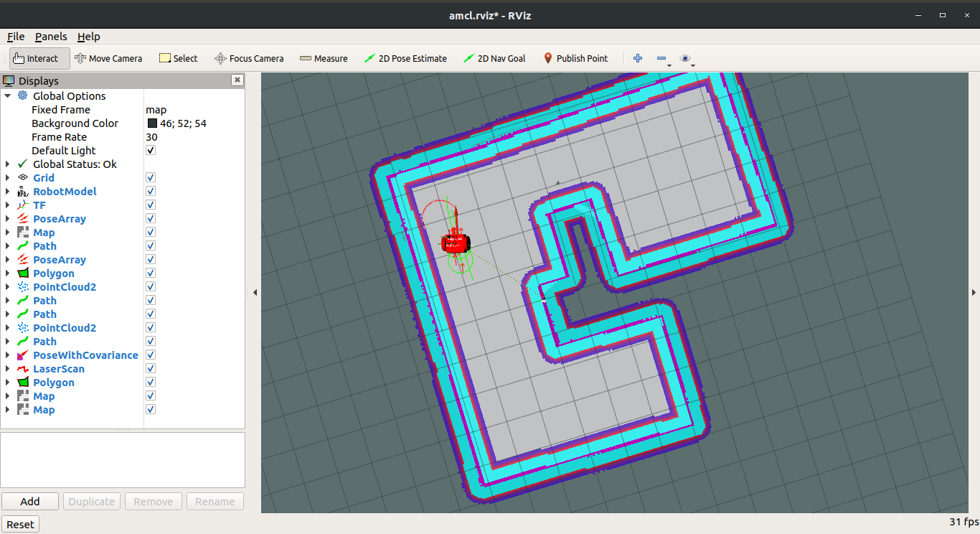Open the File menu
This screenshot has width=980, height=534.
tap(16, 37)
